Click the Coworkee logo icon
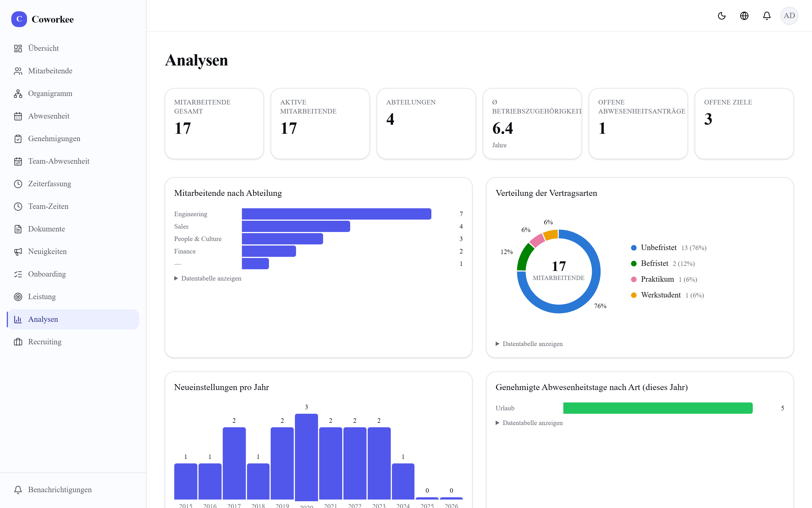 pos(19,19)
